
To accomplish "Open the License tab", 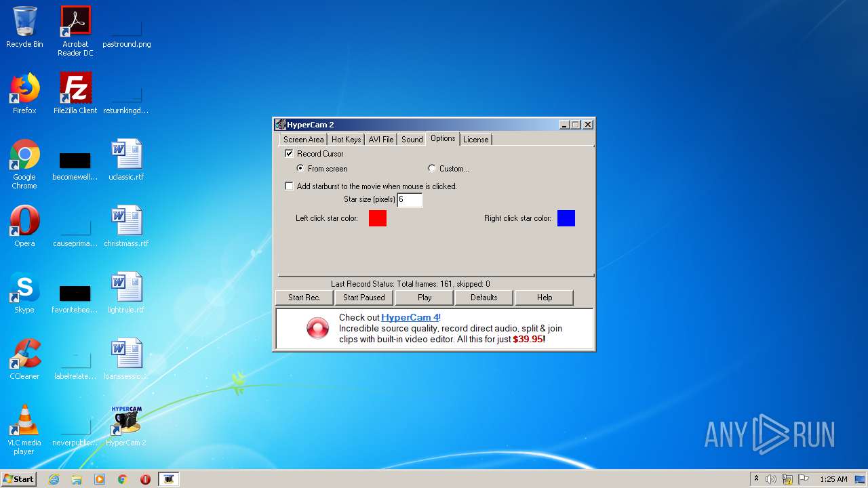I will (x=476, y=140).
